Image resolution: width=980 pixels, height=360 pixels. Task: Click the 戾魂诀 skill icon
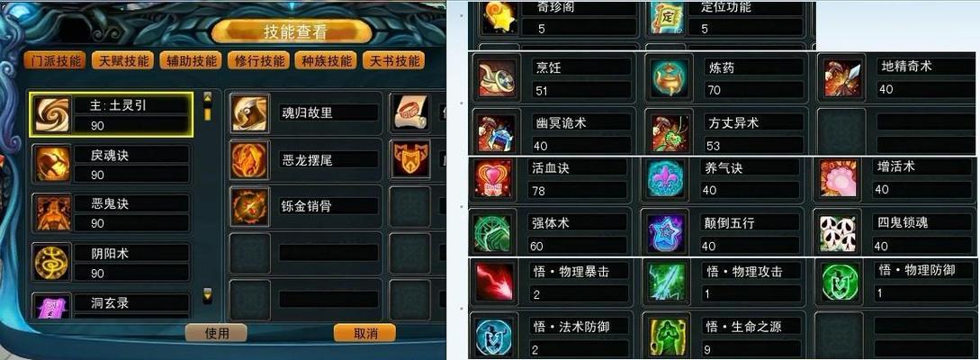pyautogui.click(x=52, y=165)
